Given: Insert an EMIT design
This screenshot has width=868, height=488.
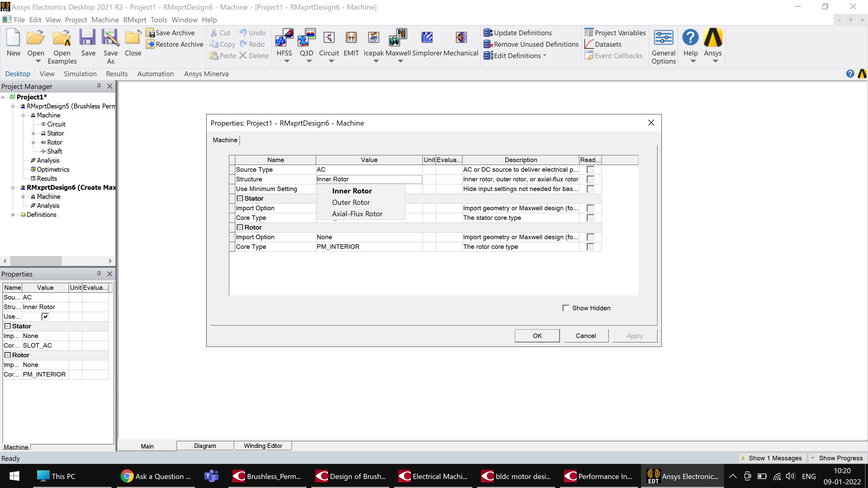Looking at the screenshot, I should point(351,42).
